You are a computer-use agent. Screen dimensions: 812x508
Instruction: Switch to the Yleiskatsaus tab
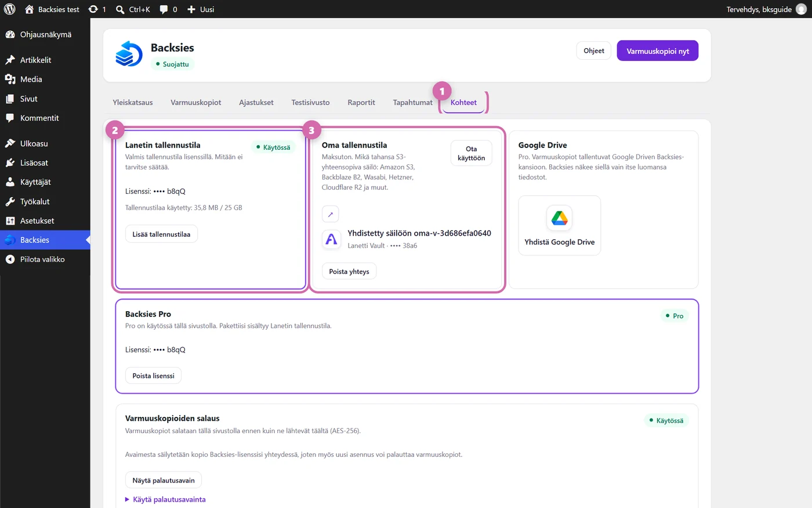[133, 103]
